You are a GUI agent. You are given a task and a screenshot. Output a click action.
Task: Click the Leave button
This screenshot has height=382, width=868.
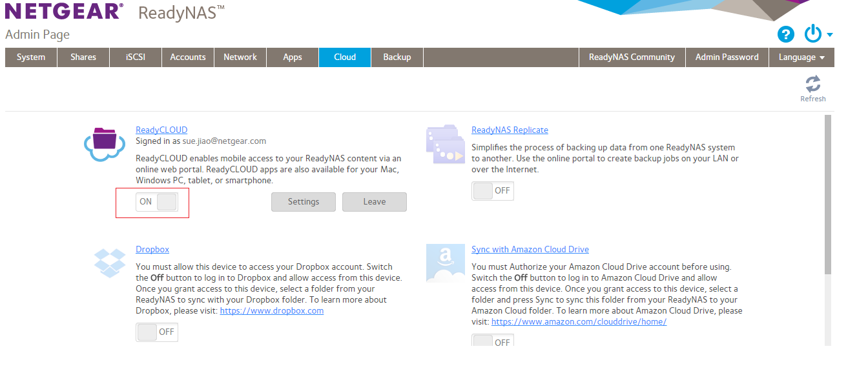point(375,202)
